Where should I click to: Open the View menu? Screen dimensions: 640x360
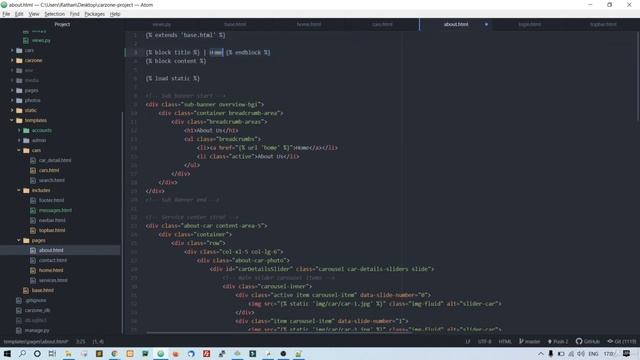[33, 14]
